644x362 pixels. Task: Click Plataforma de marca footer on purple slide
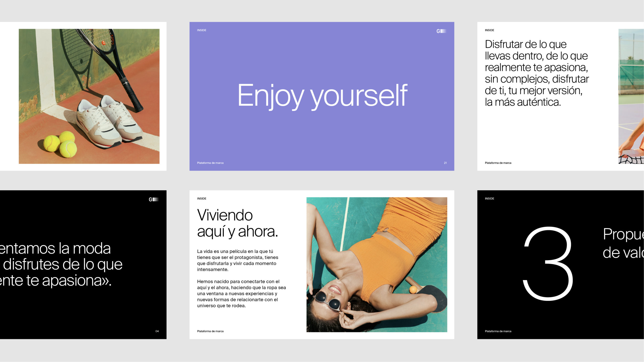point(210,163)
